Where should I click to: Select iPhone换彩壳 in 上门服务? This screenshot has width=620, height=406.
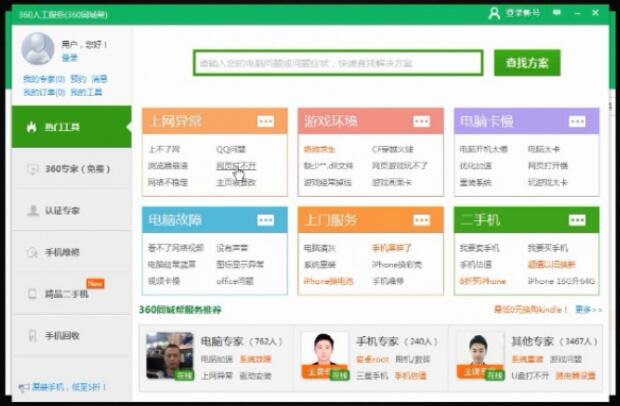[397, 264]
